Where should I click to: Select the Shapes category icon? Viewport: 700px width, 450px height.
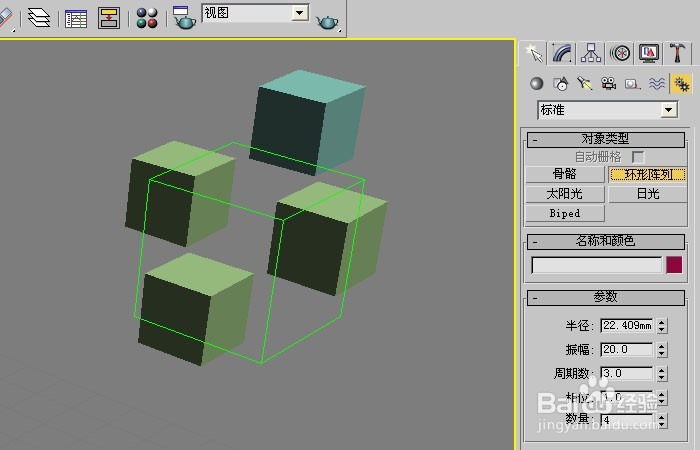coord(561,83)
